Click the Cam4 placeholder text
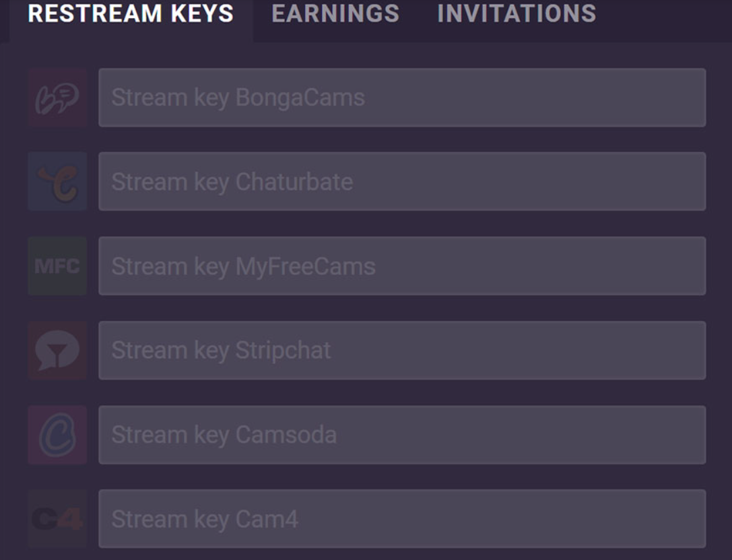The width and height of the screenshot is (732, 560). click(x=204, y=519)
